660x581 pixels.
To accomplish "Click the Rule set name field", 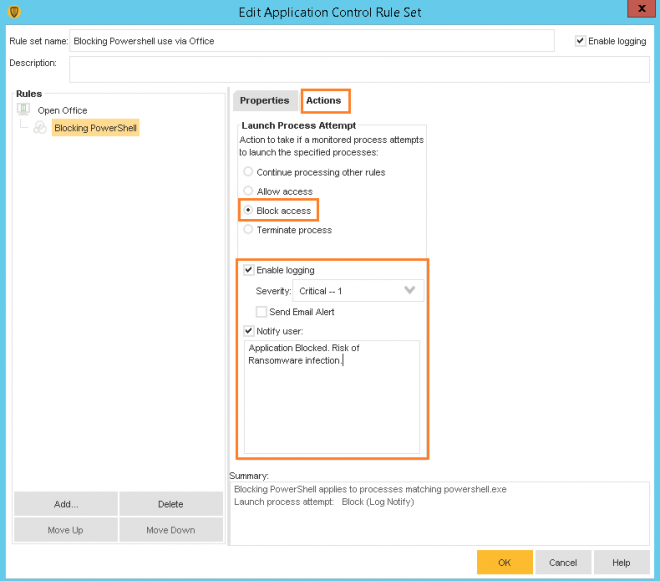I will point(312,41).
